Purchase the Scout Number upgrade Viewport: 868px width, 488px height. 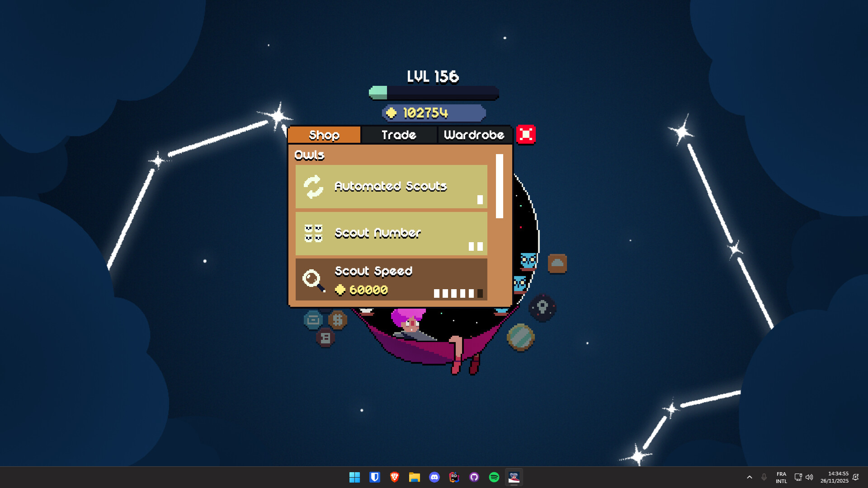[x=391, y=233]
